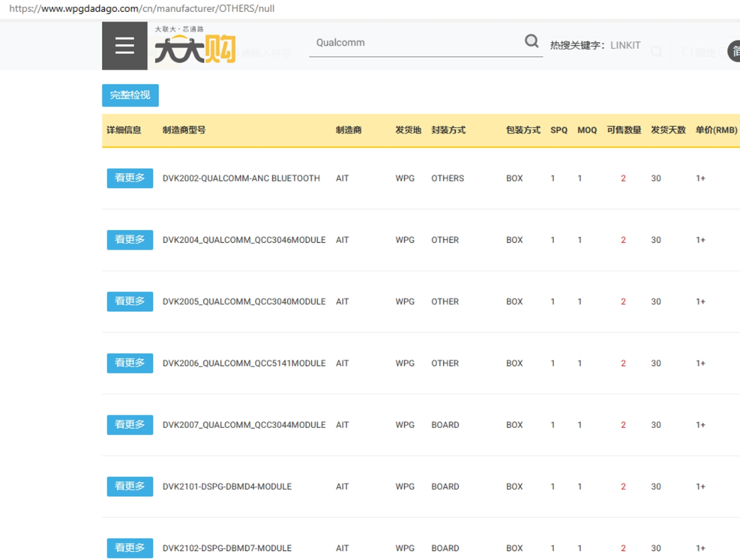
Task: Click the page URL text at top
Action: point(142,9)
